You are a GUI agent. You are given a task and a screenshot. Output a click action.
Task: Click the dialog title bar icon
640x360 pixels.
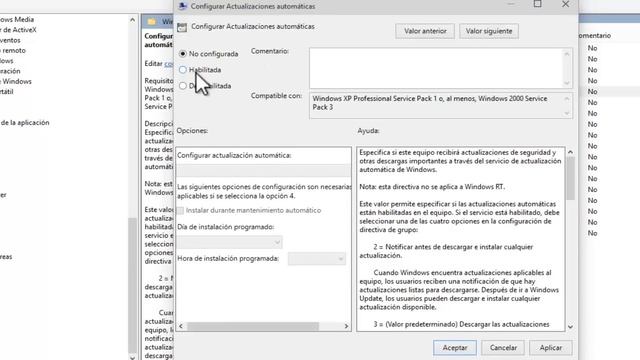[x=182, y=6]
